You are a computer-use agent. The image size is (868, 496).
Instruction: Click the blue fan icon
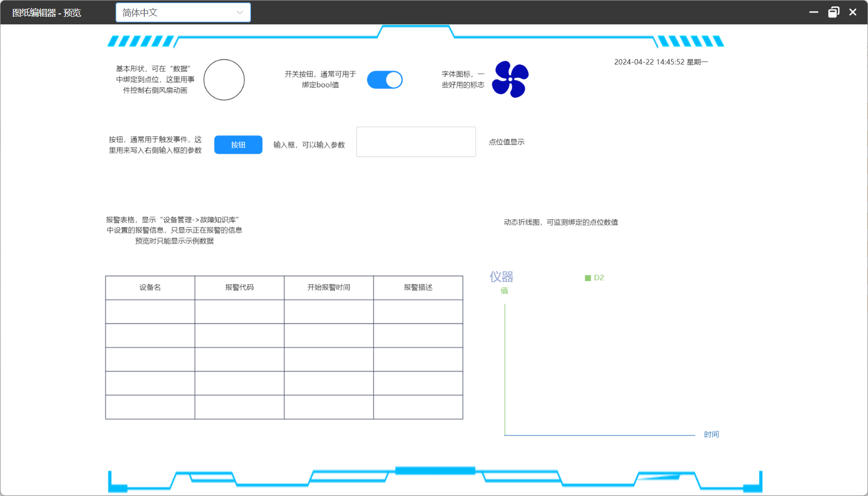pyautogui.click(x=510, y=79)
